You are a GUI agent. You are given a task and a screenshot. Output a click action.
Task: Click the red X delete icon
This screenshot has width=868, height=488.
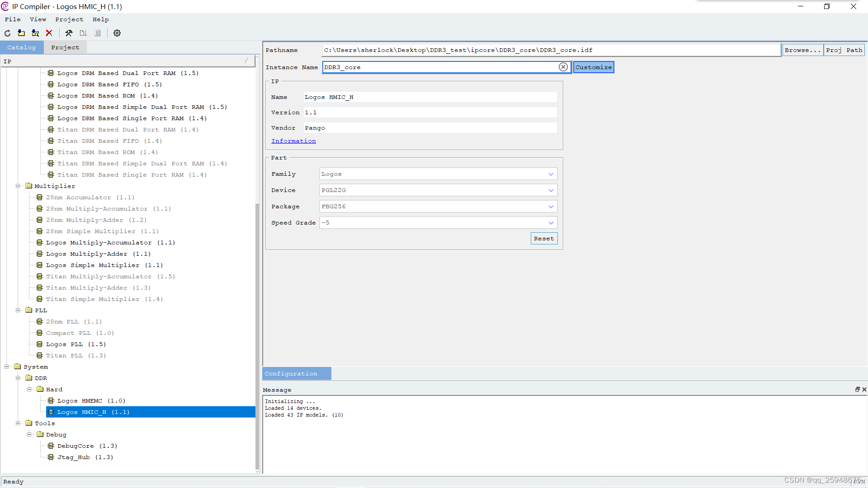(49, 33)
